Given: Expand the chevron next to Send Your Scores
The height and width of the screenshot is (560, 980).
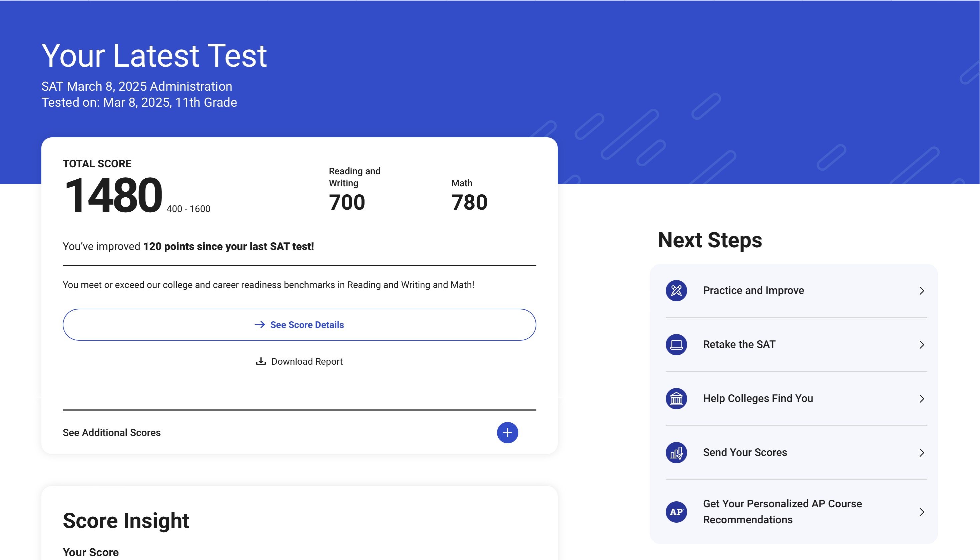Looking at the screenshot, I should tap(922, 453).
